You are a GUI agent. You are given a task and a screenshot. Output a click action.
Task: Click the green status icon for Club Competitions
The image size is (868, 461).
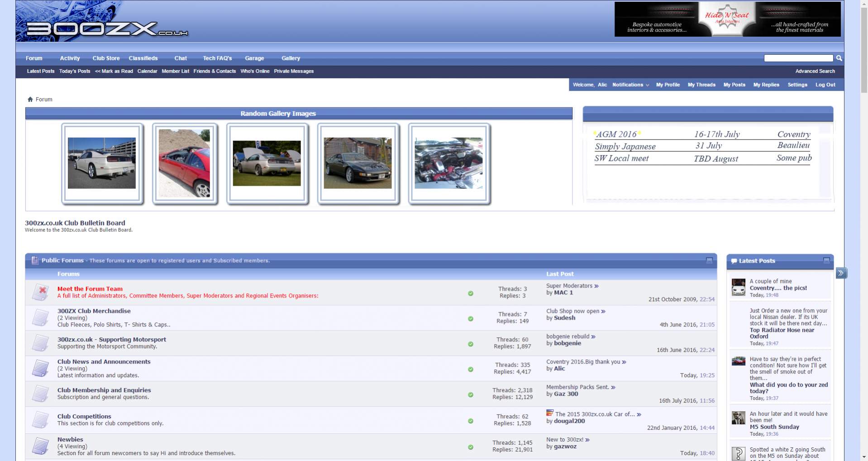471,421
